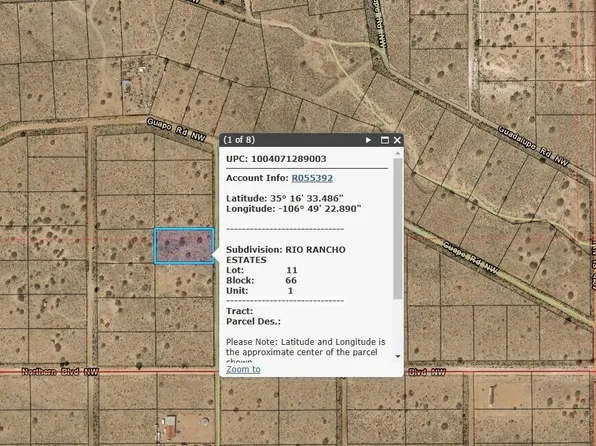Click the Please Note latitude disclaimer text
Viewport: 596px width, 446px height.
click(306, 351)
